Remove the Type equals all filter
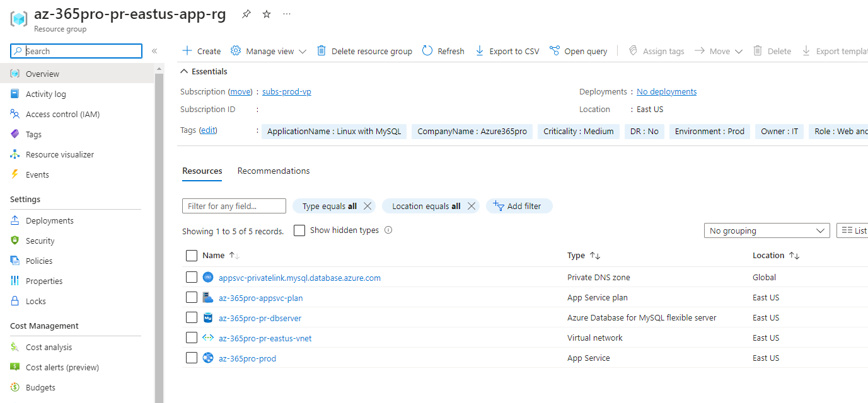 coord(367,206)
